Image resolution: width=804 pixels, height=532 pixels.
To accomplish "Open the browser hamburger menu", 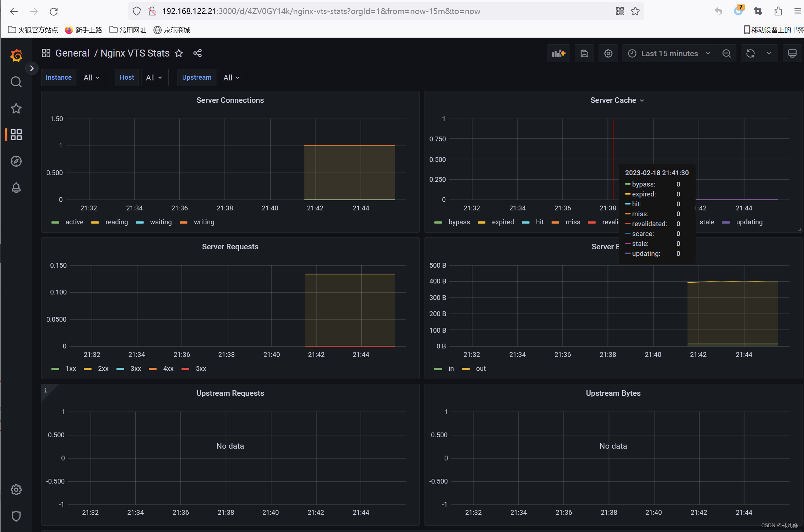I will [x=798, y=11].
